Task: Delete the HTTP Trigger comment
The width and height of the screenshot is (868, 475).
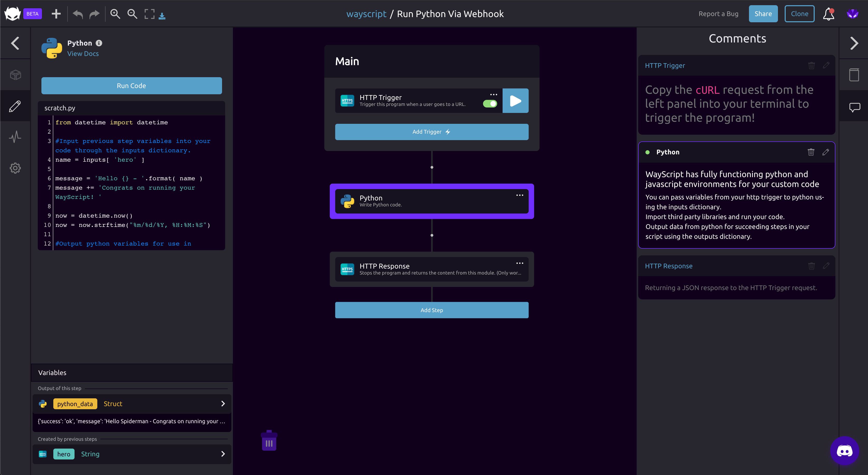Action: click(811, 66)
